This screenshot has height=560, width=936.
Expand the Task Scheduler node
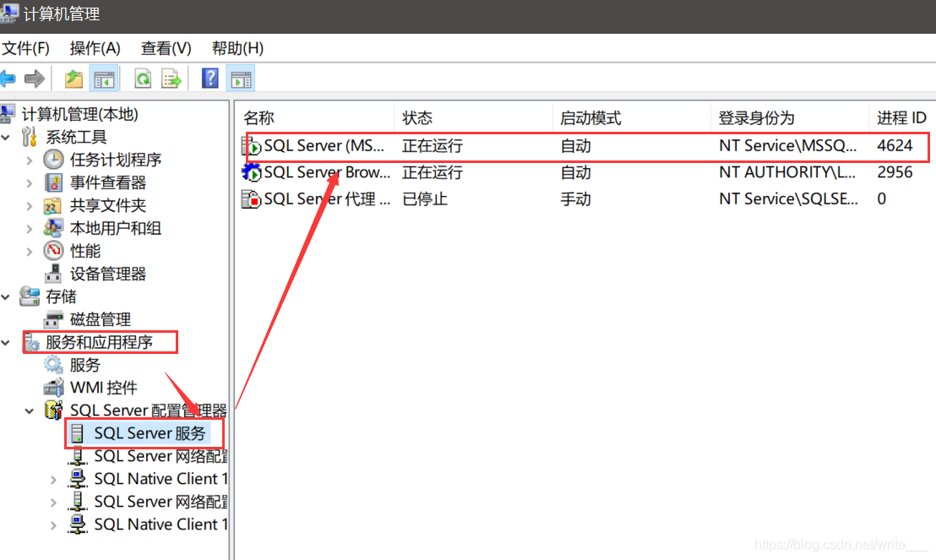point(30,160)
